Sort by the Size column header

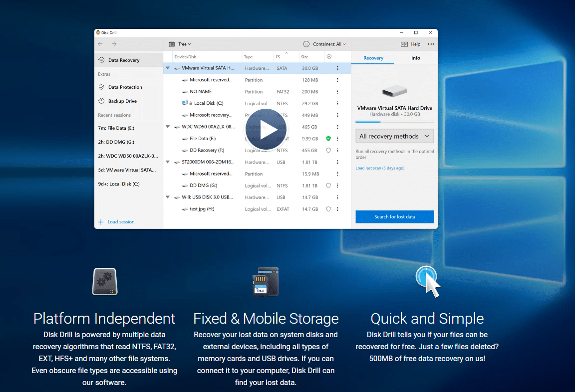tap(305, 57)
